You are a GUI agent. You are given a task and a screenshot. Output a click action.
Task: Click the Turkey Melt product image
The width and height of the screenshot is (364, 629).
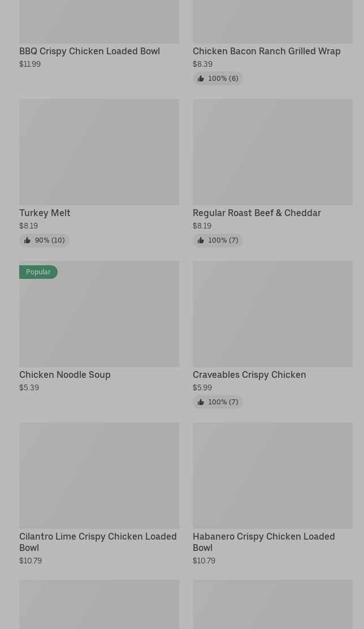(x=99, y=152)
